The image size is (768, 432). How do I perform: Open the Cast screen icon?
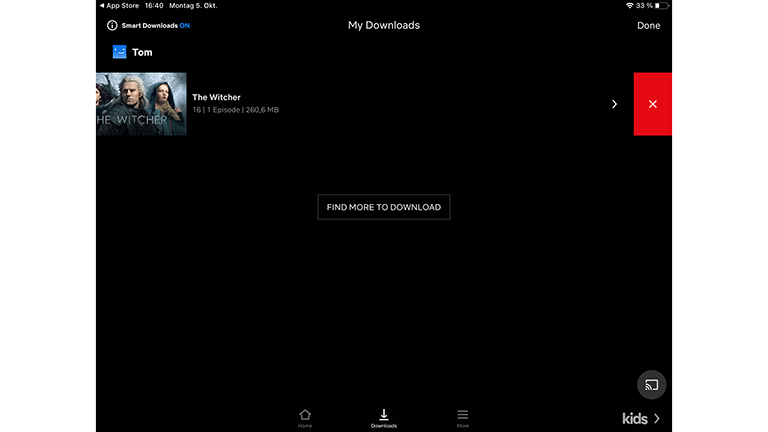click(651, 385)
